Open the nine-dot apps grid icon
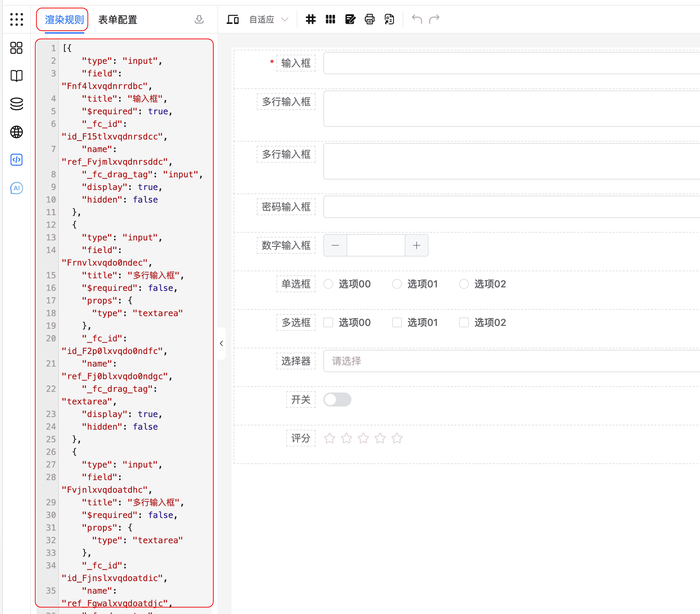The image size is (700, 614). click(x=16, y=19)
